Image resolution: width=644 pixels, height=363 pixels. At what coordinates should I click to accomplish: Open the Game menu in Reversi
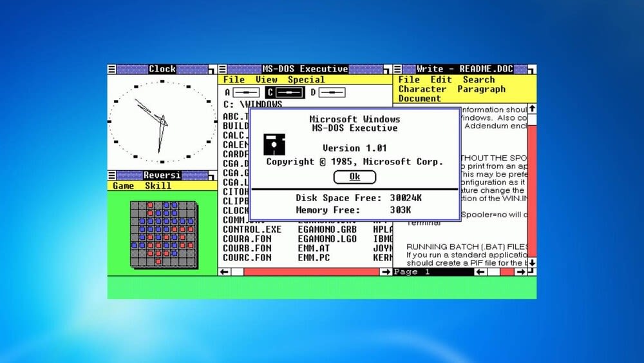point(123,186)
